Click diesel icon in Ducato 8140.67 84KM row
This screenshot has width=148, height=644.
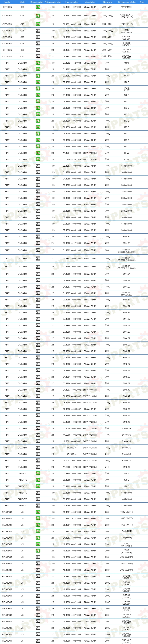(x=38, y=383)
